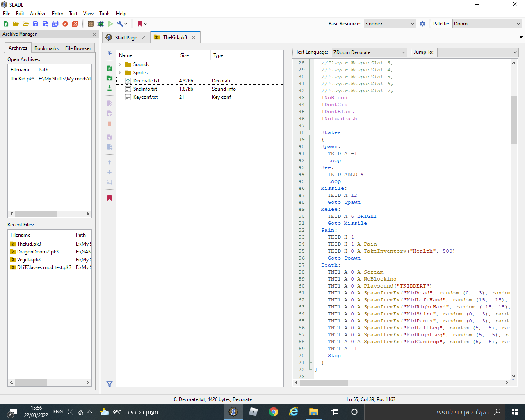
Task: Close the Archive Manager panel
Action: 94,34
